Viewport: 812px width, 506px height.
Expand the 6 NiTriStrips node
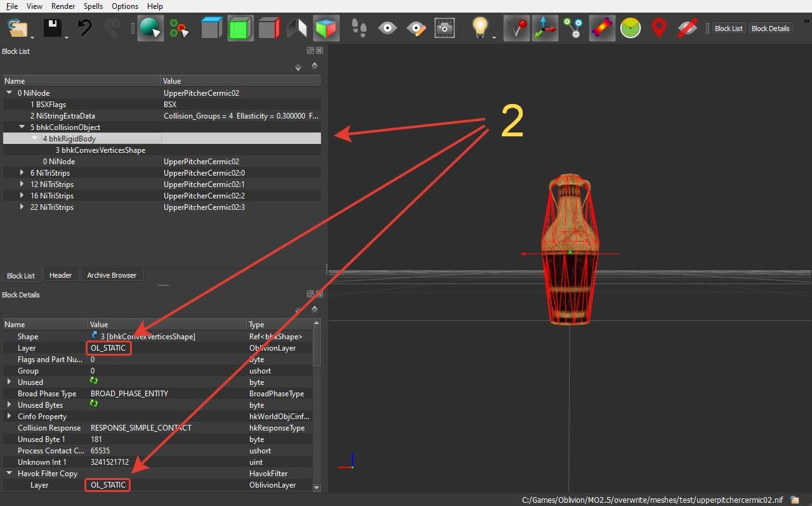point(22,172)
